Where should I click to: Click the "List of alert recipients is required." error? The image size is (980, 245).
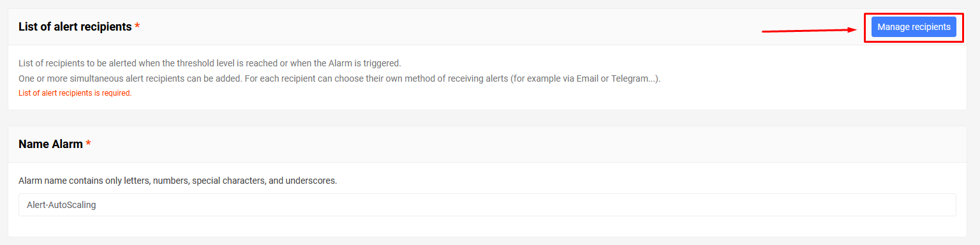tap(75, 93)
